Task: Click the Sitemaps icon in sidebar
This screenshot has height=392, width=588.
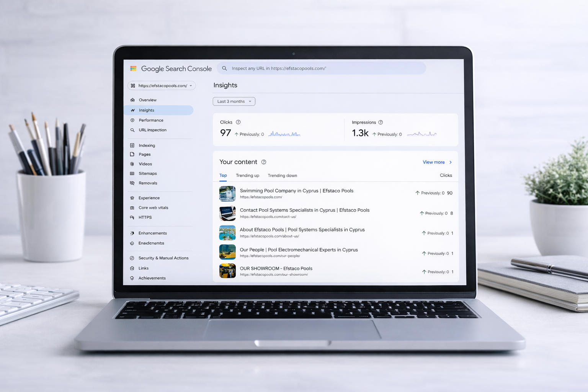Action: coord(132,173)
